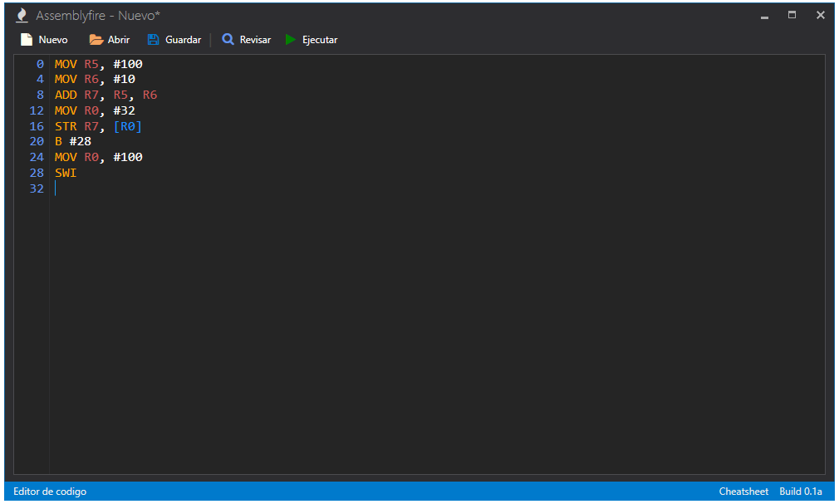Maximize the Assemblyfire window
The width and height of the screenshot is (839, 504).
[792, 15]
